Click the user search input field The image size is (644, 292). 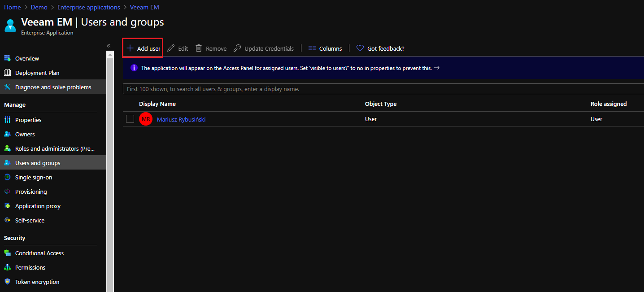[383, 89]
